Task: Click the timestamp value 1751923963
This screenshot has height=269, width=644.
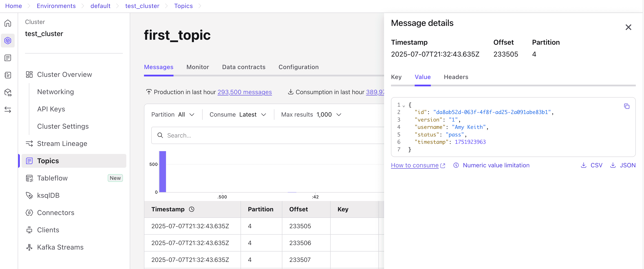Action: [470, 142]
